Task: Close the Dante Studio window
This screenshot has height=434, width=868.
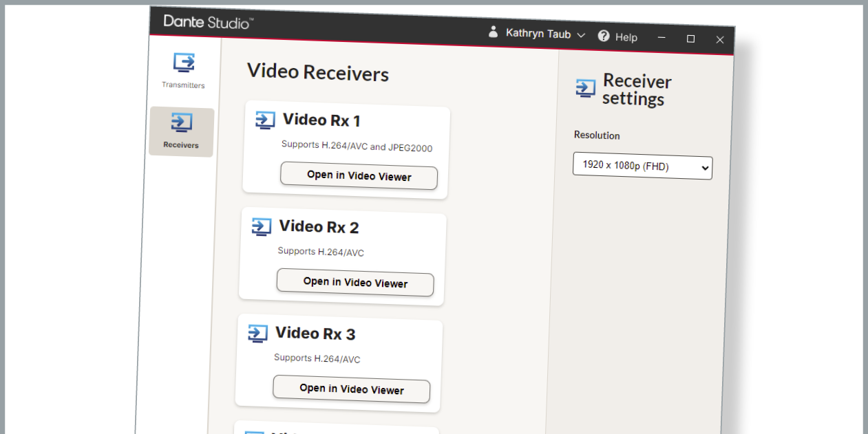Action: click(720, 40)
